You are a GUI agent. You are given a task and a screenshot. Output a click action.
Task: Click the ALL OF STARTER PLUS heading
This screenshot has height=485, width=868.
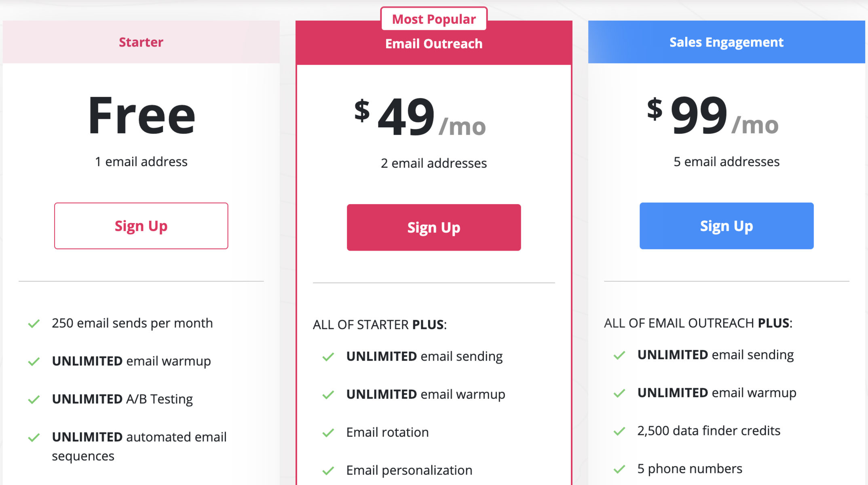click(x=380, y=325)
